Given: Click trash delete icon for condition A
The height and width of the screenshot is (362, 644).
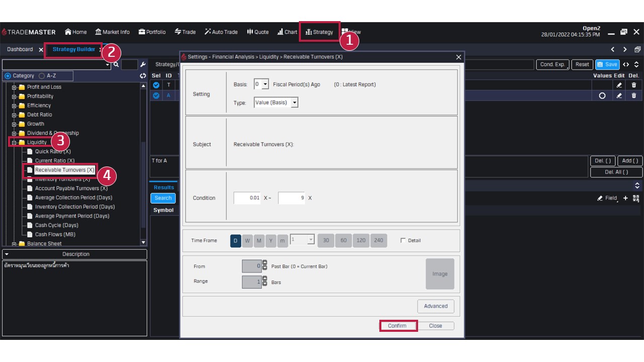Looking at the screenshot, I should (x=633, y=96).
